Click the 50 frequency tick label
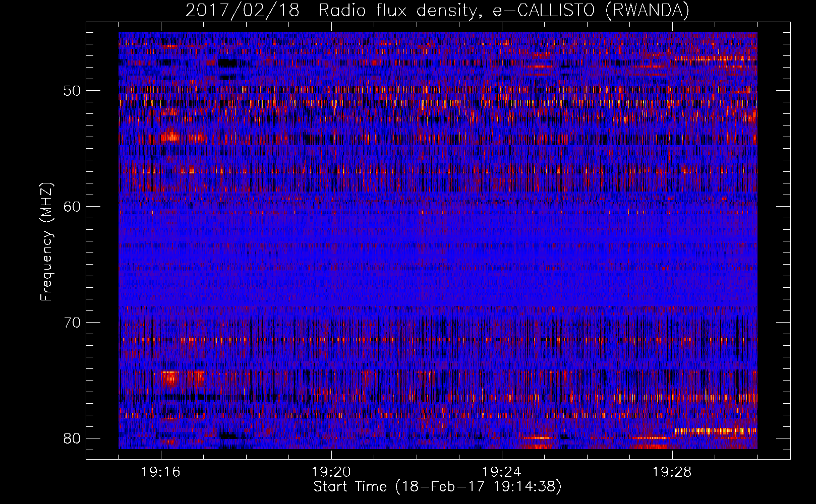 tap(72, 91)
